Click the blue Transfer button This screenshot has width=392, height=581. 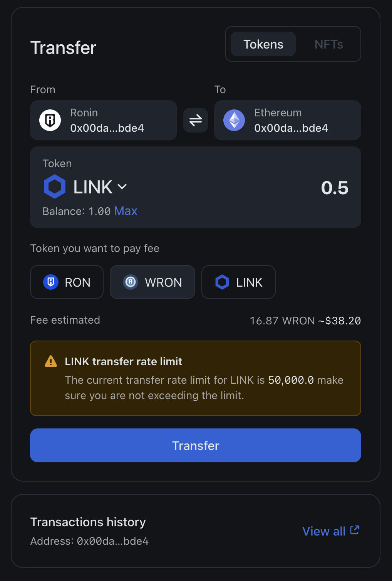click(x=196, y=445)
